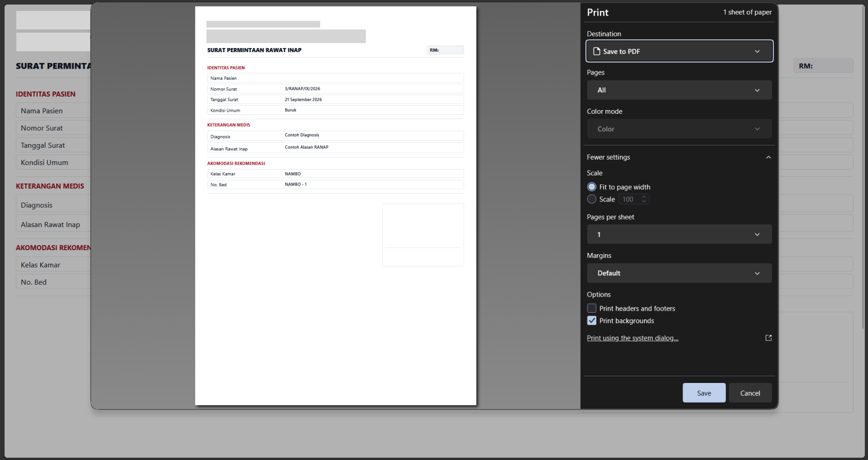Click the Scale stepper arrows
Viewport: 868px width, 460px height.
[644, 199]
